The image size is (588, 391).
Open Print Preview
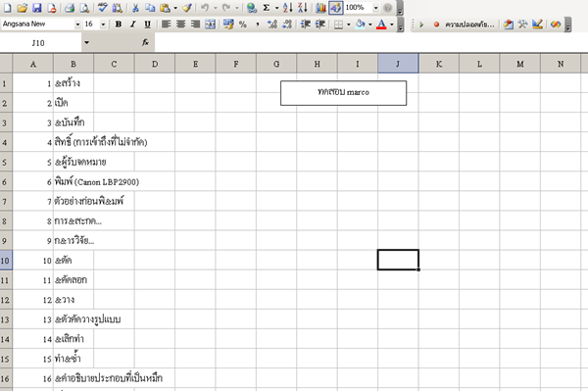pos(84,8)
